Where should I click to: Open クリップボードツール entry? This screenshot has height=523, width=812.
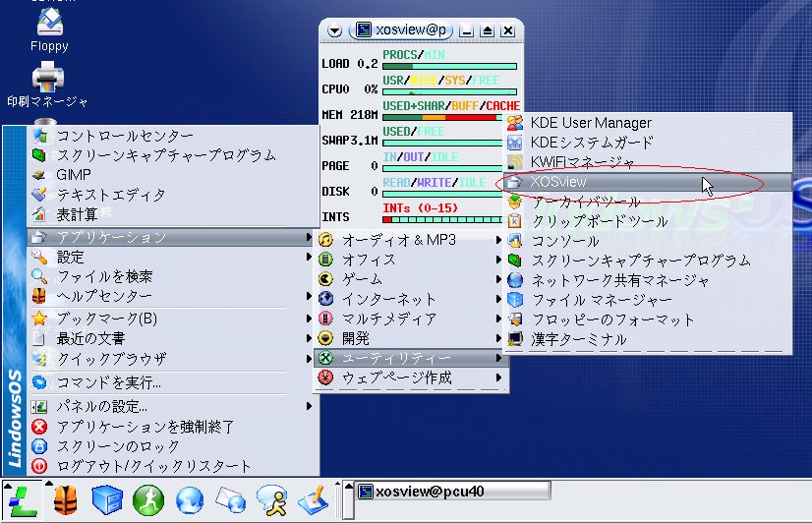pos(648,221)
